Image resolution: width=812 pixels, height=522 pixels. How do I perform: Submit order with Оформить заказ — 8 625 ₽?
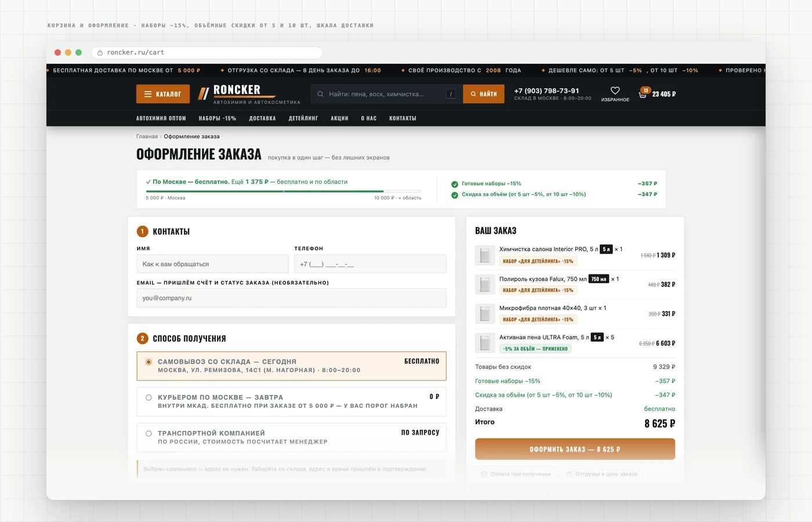click(x=575, y=449)
